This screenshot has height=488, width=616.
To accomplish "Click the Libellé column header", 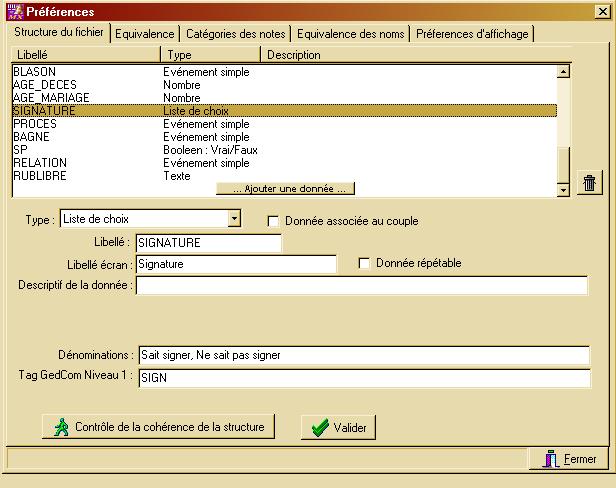I will [x=86, y=55].
